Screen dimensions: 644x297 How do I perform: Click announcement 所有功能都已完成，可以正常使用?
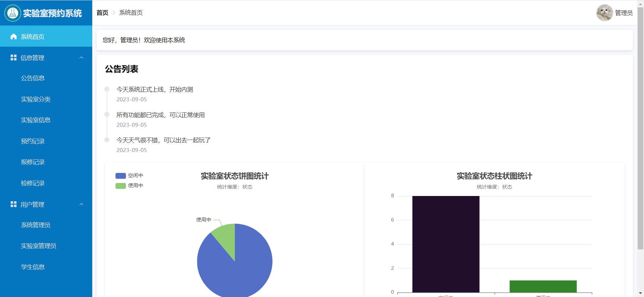(161, 115)
